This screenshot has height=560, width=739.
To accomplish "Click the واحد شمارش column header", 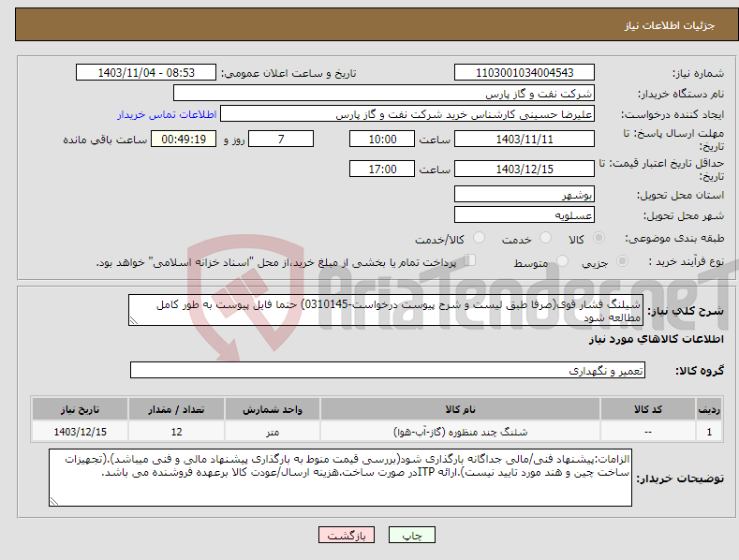I will (273, 409).
